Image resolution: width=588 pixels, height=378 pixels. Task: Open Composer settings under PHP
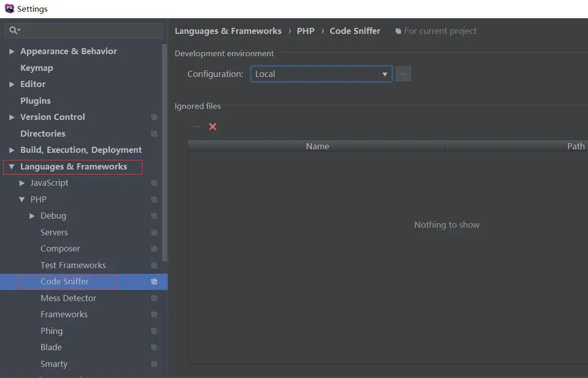[x=60, y=249]
